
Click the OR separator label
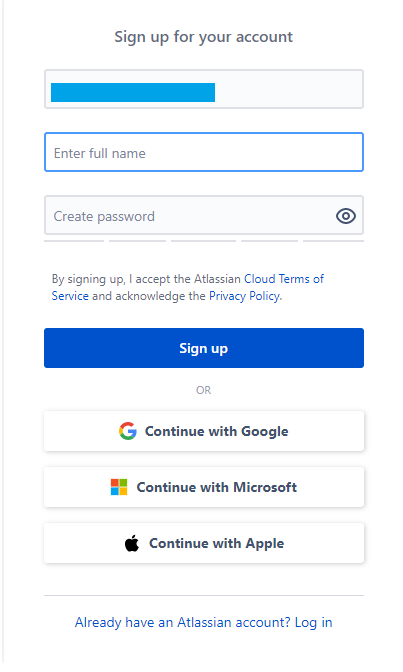pyautogui.click(x=204, y=390)
